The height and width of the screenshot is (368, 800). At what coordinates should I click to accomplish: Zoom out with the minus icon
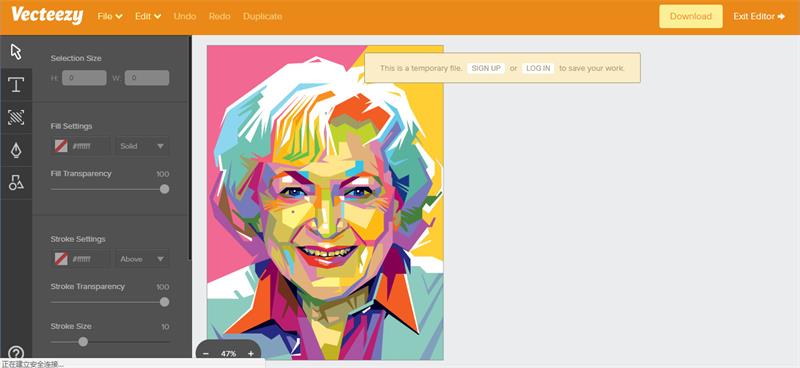pos(206,353)
